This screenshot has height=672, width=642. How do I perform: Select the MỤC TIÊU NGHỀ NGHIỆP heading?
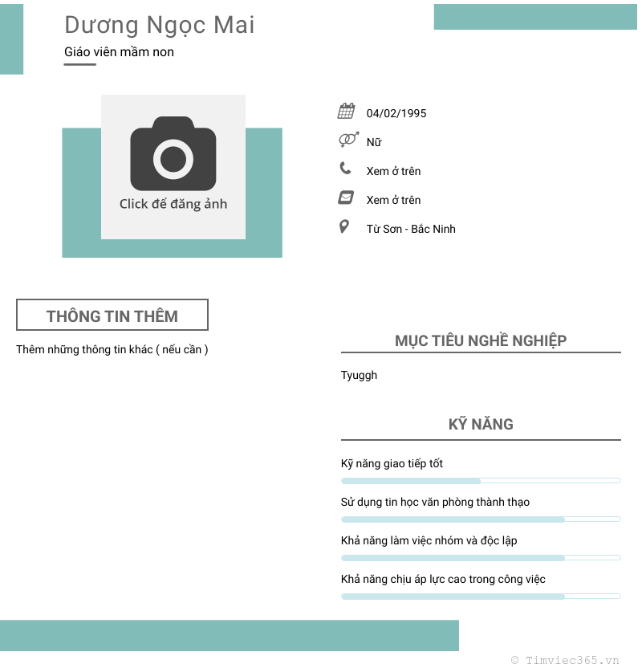pos(481,340)
